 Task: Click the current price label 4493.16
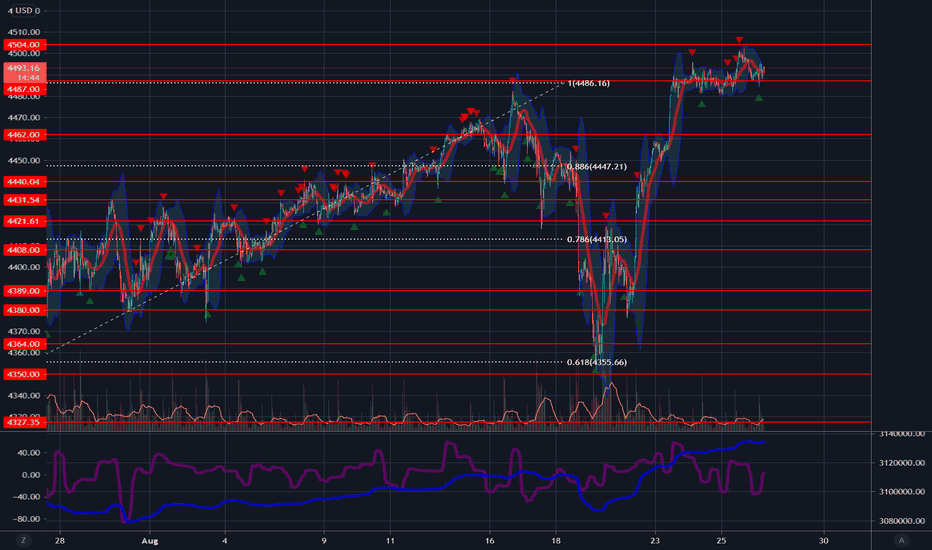click(24, 73)
